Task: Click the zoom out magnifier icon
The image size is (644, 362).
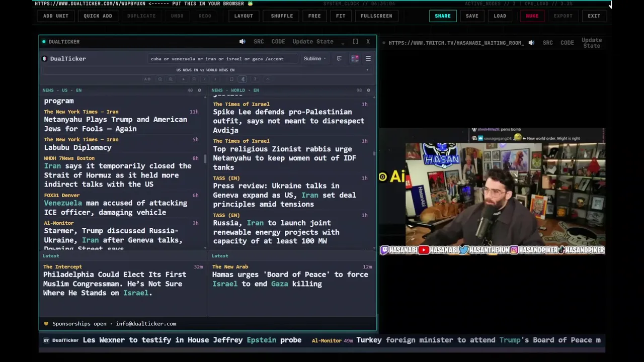Action: (x=160, y=79)
